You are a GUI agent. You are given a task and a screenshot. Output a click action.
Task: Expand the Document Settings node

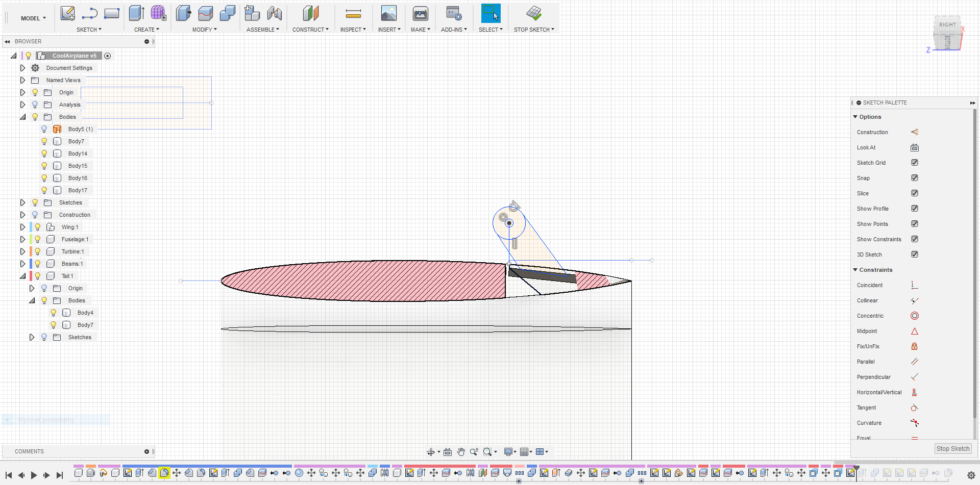pos(22,68)
